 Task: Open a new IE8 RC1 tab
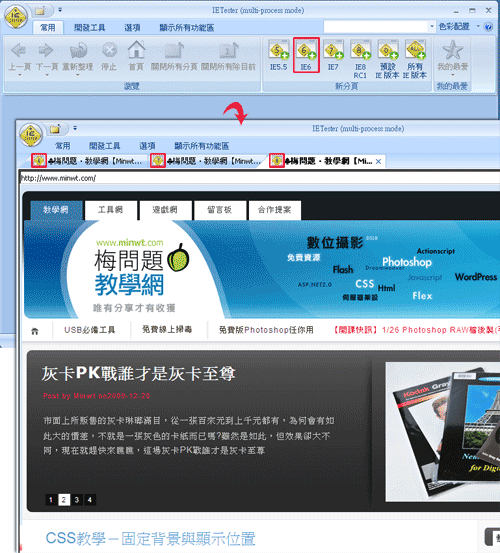(x=360, y=59)
